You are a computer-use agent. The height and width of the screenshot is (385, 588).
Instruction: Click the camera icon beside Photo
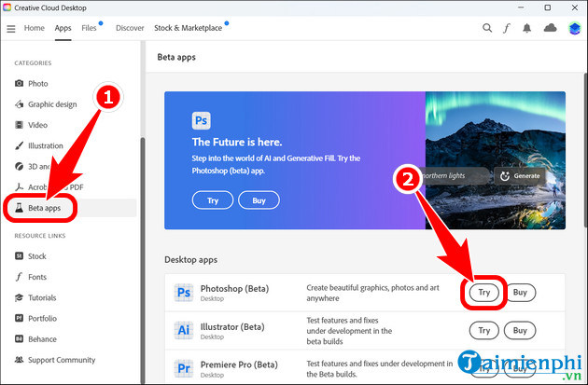pos(19,83)
